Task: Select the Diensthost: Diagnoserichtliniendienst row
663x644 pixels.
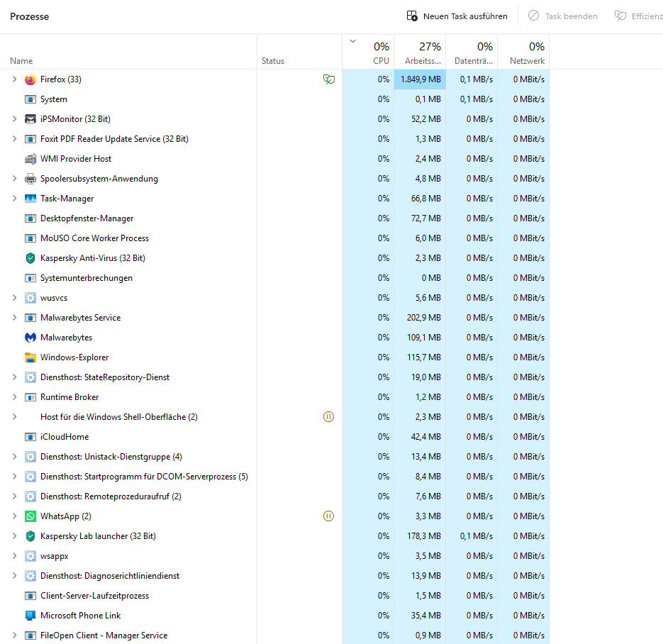Action: click(x=274, y=576)
